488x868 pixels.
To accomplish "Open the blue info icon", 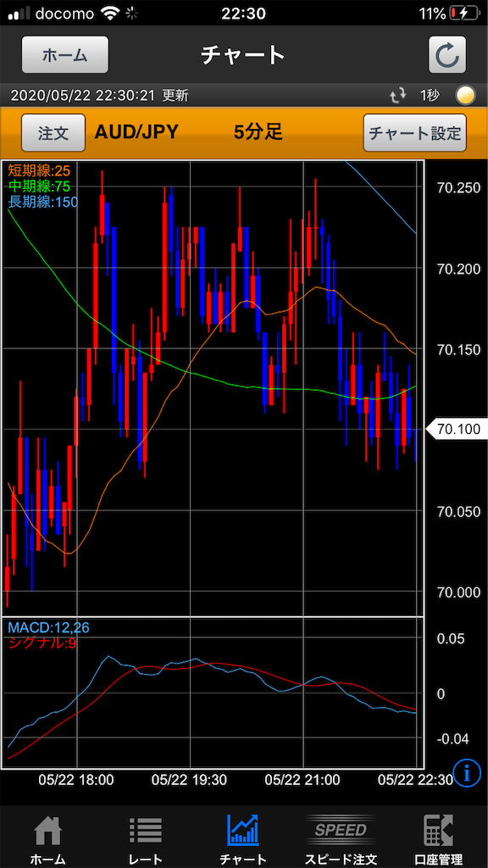I will [x=468, y=773].
